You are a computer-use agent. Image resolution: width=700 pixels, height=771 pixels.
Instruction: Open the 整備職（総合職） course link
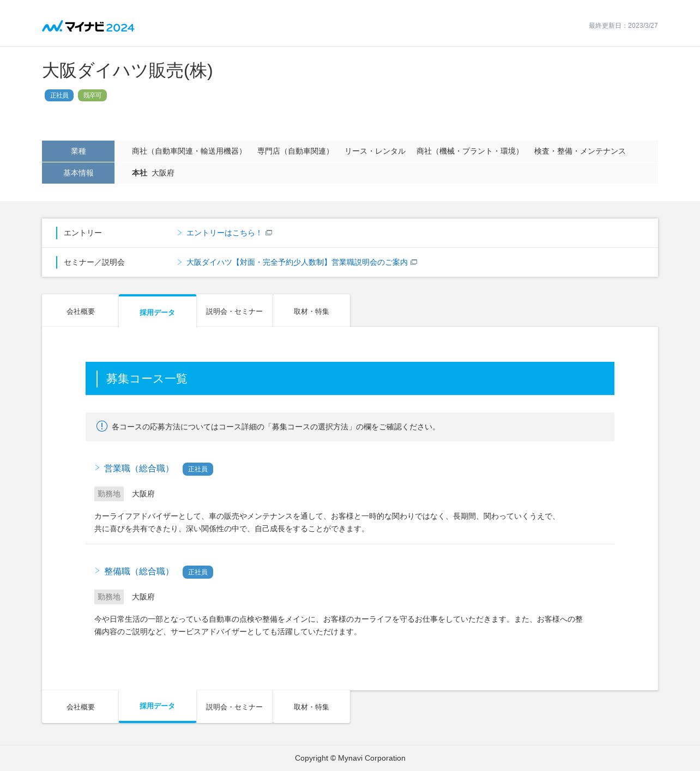click(x=138, y=572)
